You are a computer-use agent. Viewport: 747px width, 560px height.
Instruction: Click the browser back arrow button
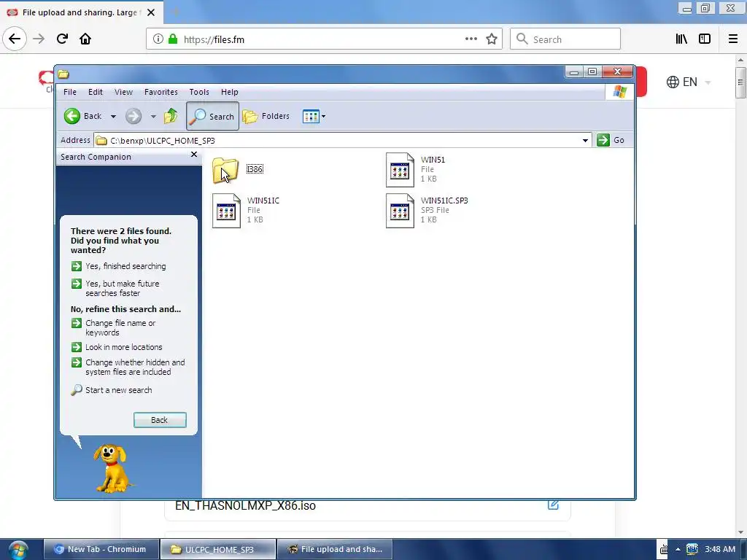(15, 39)
